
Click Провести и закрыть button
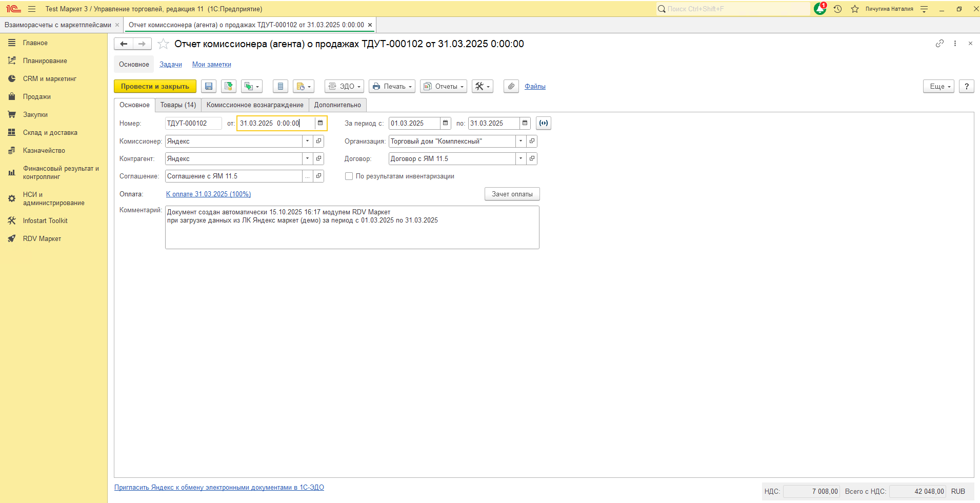155,86
